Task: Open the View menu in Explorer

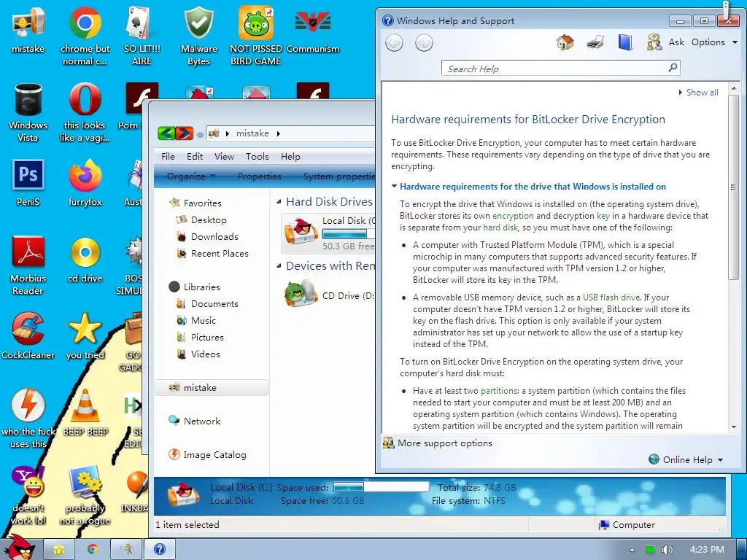Action: pos(224,156)
